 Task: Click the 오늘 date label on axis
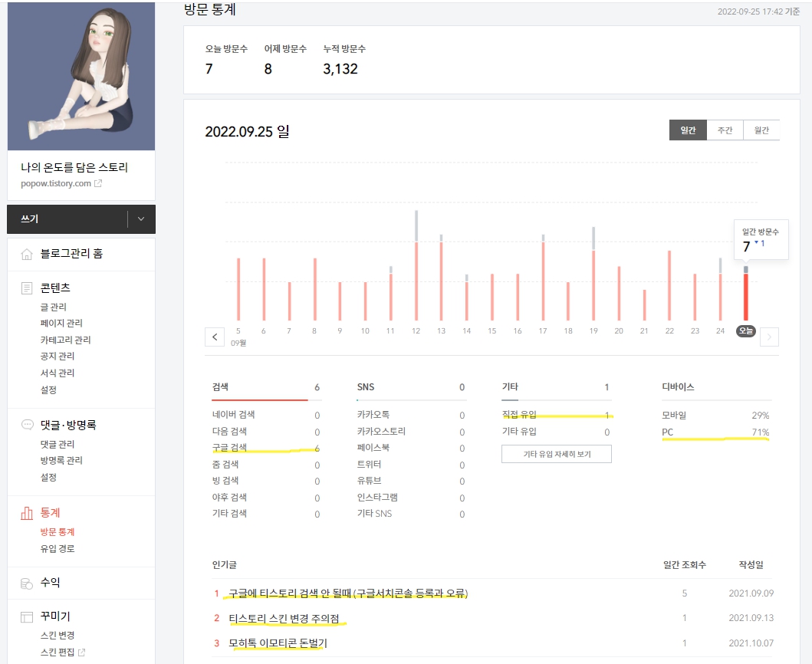746,331
